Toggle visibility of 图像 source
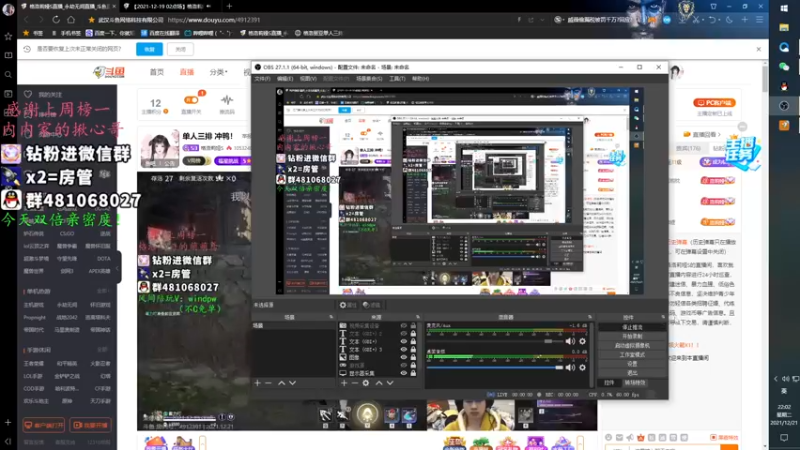Image resolution: width=800 pixels, height=450 pixels. point(404,357)
